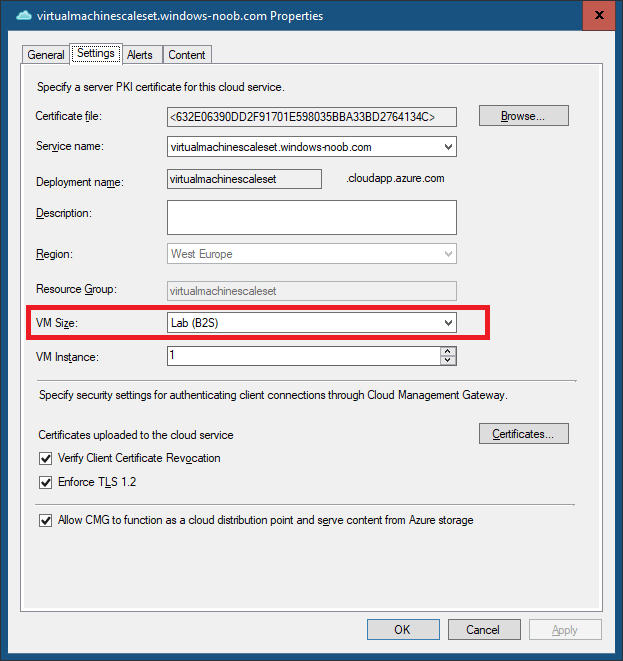Click the Resource Group field
Screen dimensions: 623x661
pos(312,291)
